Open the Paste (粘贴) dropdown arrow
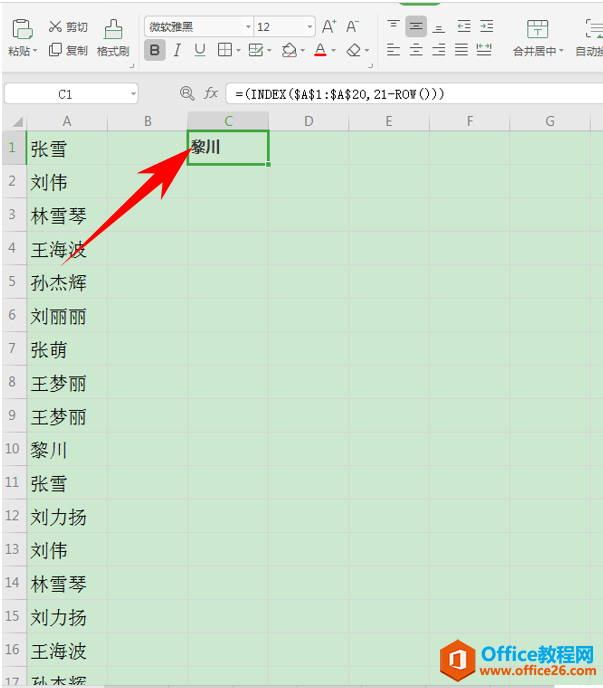The image size is (603, 688). click(x=35, y=51)
